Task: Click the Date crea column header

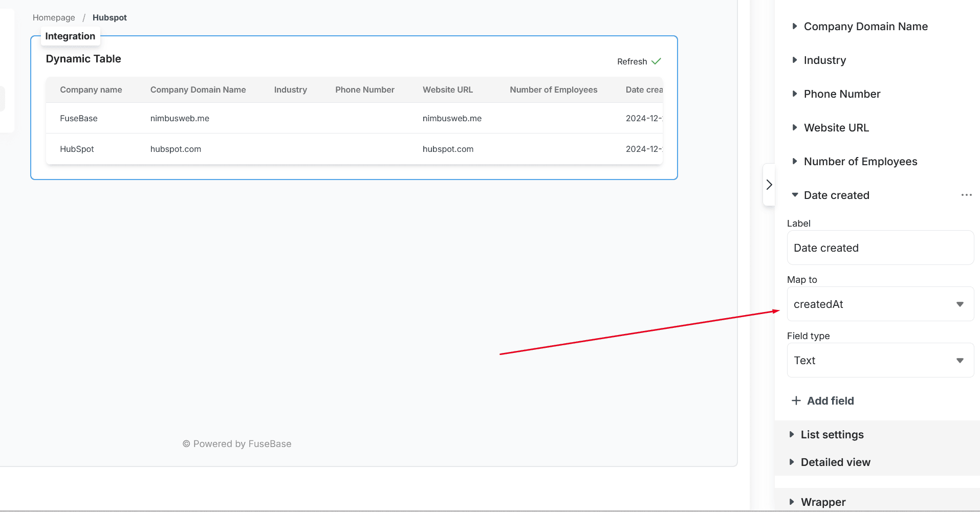Action: (644, 90)
